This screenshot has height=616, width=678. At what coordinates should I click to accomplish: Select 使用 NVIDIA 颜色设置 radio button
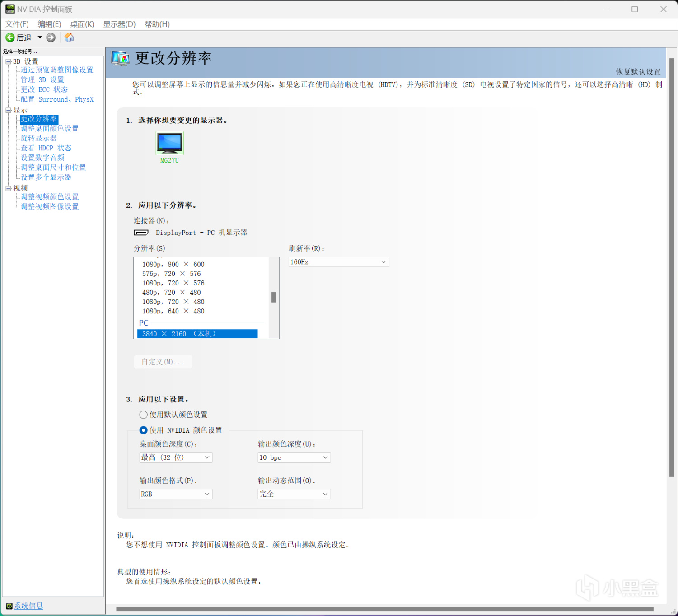(144, 430)
